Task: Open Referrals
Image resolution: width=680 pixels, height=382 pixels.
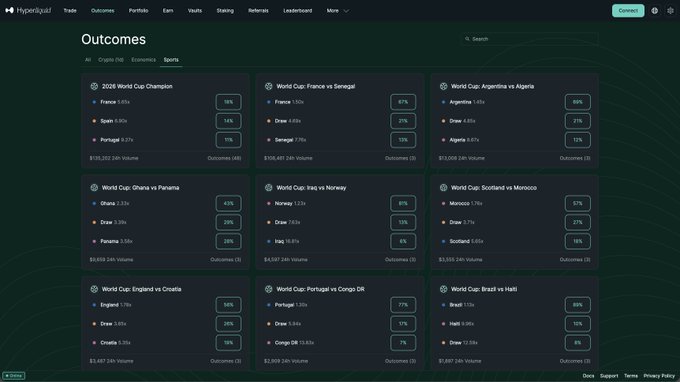Action: tap(258, 10)
